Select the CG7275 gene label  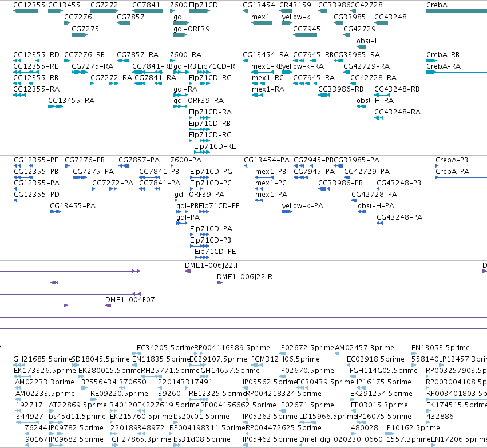pos(85,29)
